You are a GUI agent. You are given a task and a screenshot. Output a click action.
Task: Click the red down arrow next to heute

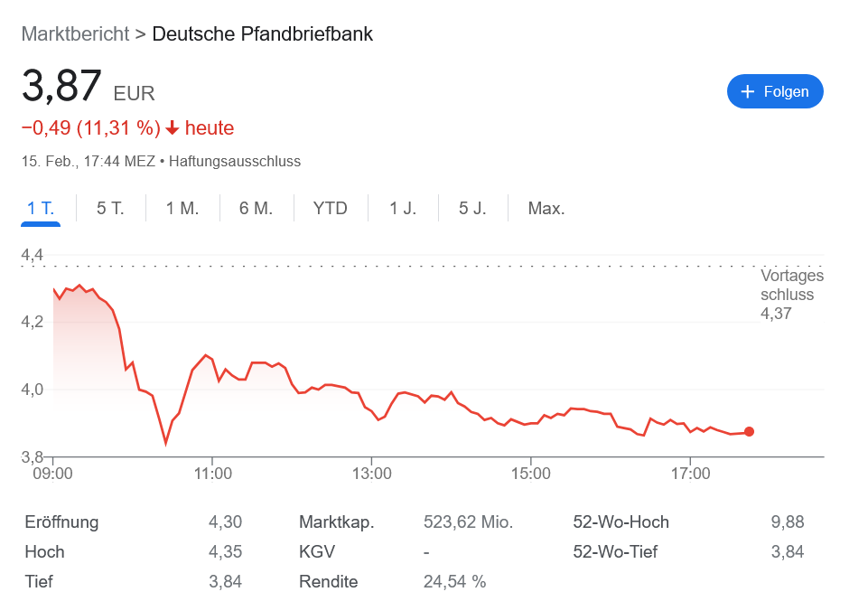[x=173, y=128]
